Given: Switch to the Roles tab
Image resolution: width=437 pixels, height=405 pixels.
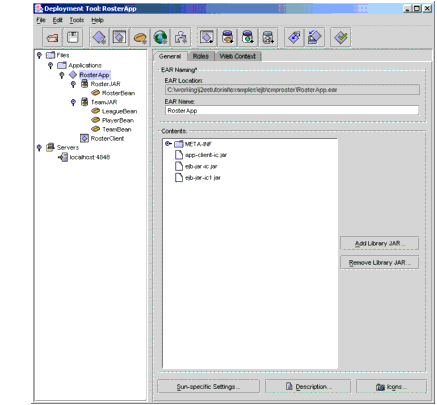Looking at the screenshot, I should click(201, 56).
